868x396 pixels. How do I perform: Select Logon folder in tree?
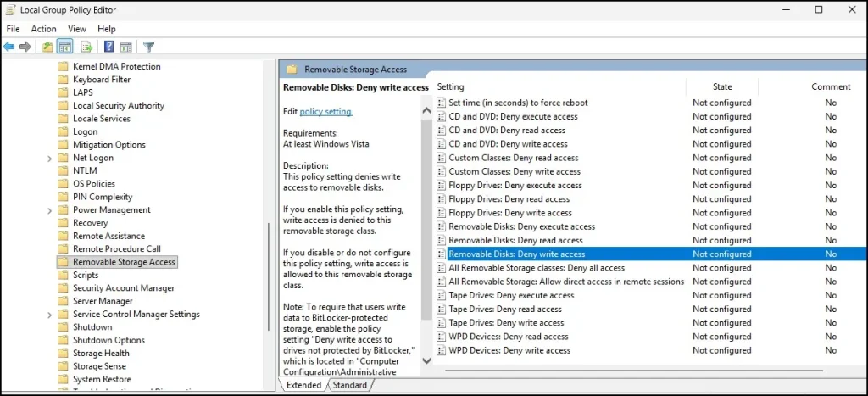[x=86, y=131]
